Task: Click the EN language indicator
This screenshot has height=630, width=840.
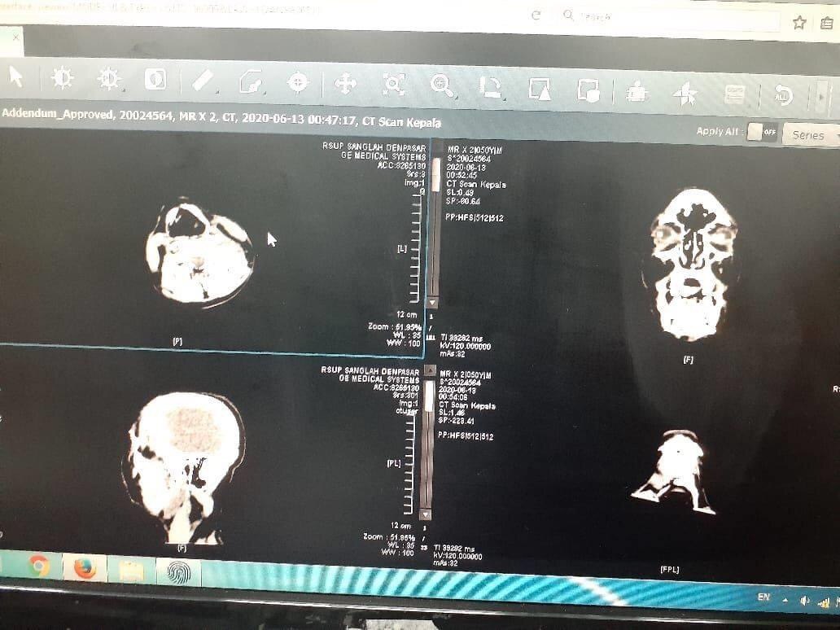Action: pyautogui.click(x=764, y=597)
